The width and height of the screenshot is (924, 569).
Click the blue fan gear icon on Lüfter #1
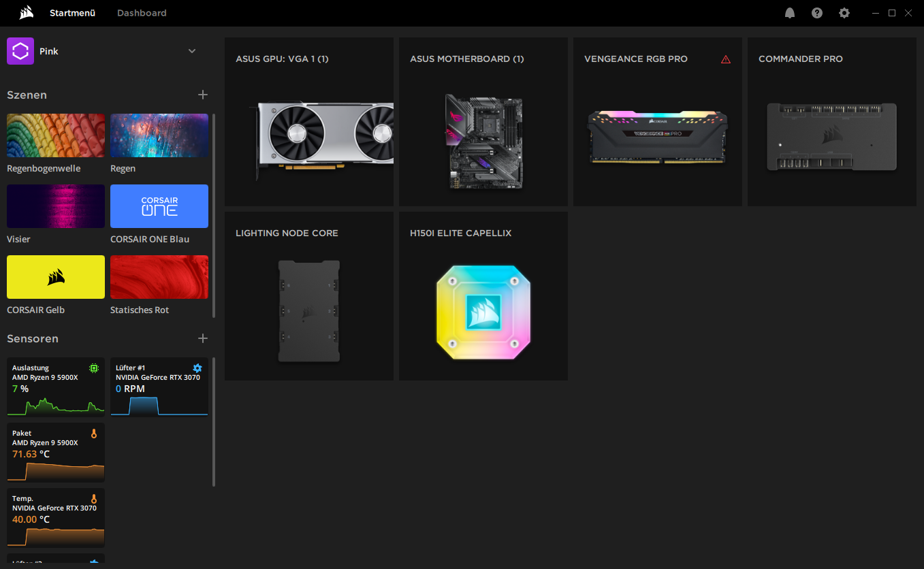click(197, 368)
